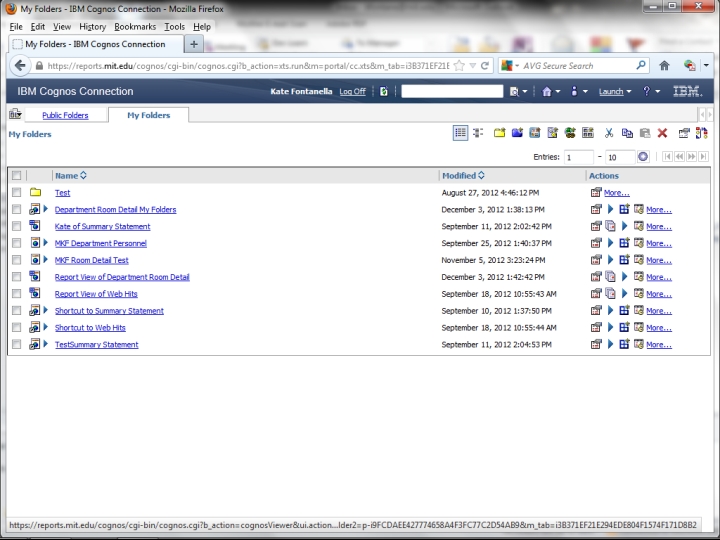
Task: Expand the Cognos home icon dropdown
Action: 550,91
